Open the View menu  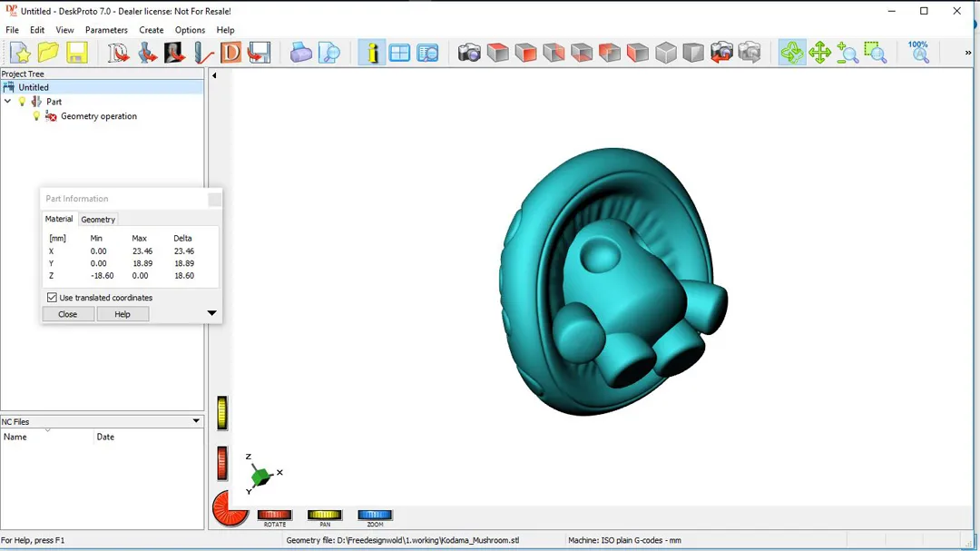[x=64, y=30]
